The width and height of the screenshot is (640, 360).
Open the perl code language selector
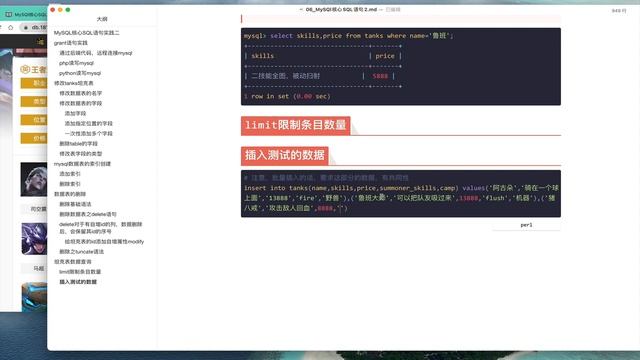[x=526, y=225]
